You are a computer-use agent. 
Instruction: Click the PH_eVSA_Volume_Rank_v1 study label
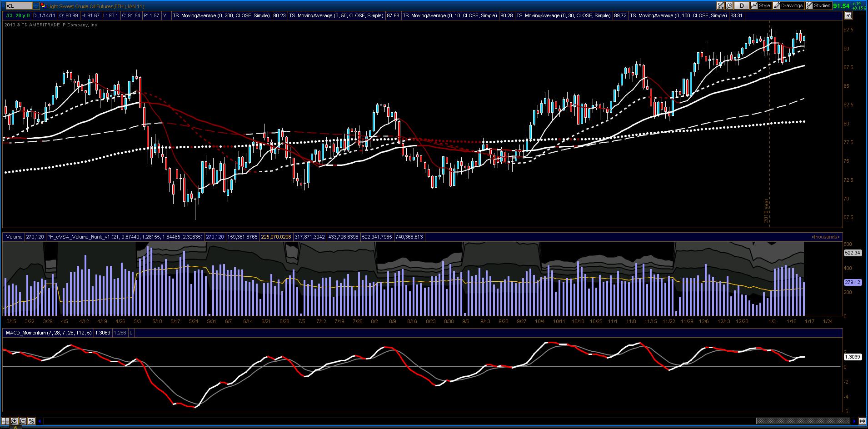125,237
